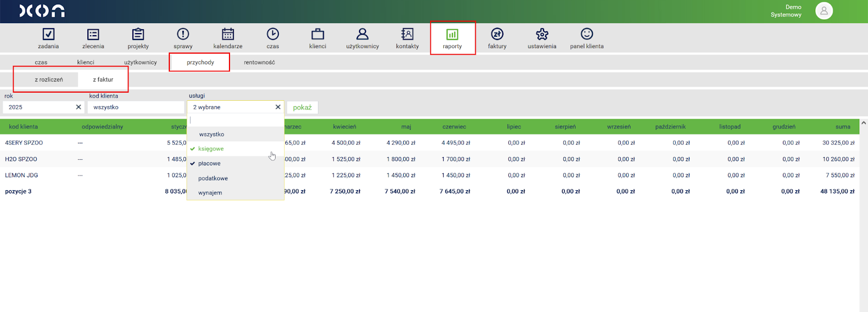The width and height of the screenshot is (868, 312).
Task: Sort by the suma column header
Action: (x=843, y=127)
